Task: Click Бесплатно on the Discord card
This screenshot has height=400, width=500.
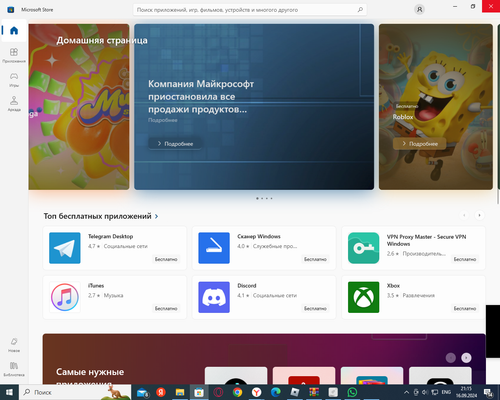Action: pos(315,308)
